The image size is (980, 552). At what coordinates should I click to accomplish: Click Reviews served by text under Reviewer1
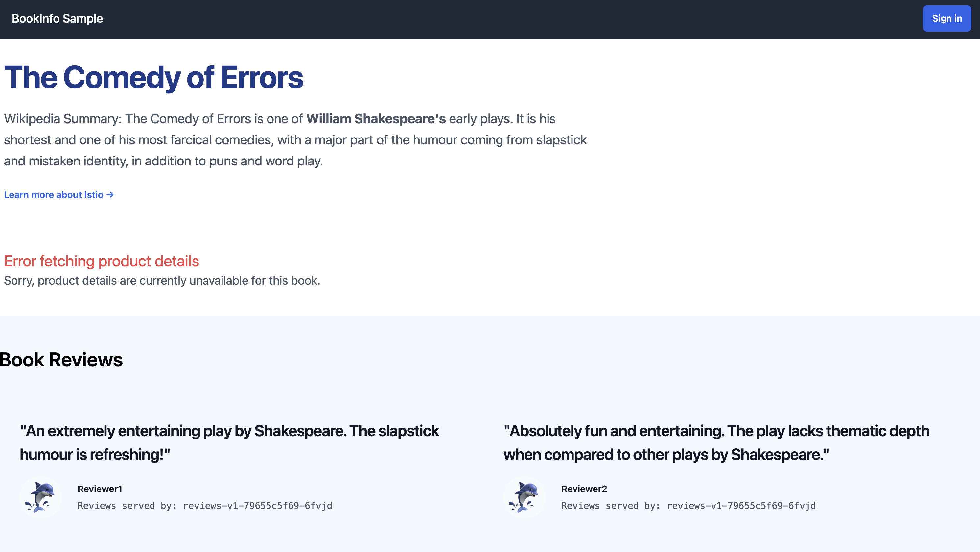click(x=127, y=506)
